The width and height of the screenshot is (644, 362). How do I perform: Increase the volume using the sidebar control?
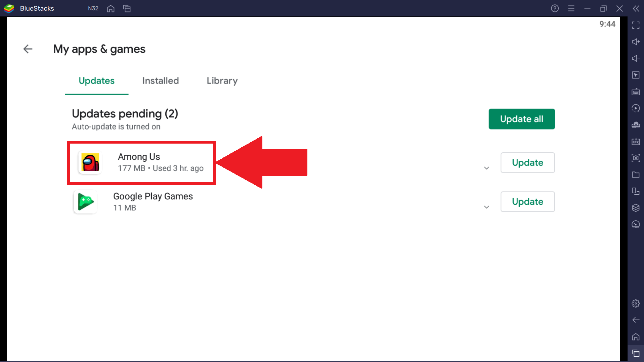(636, 42)
